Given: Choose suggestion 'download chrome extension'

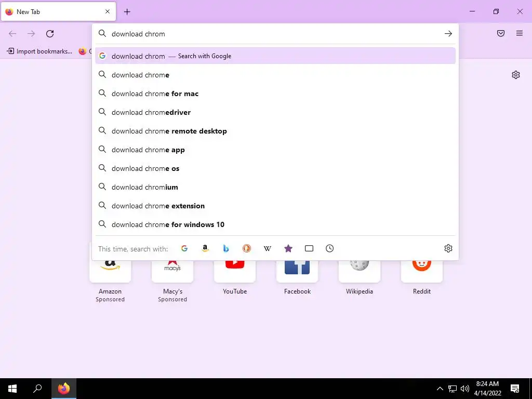Looking at the screenshot, I should click(275, 206).
